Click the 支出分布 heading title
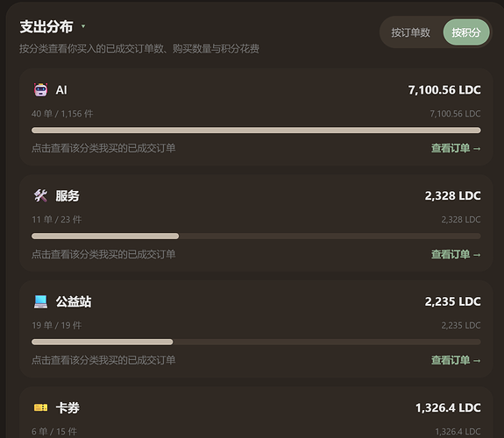 coord(46,26)
